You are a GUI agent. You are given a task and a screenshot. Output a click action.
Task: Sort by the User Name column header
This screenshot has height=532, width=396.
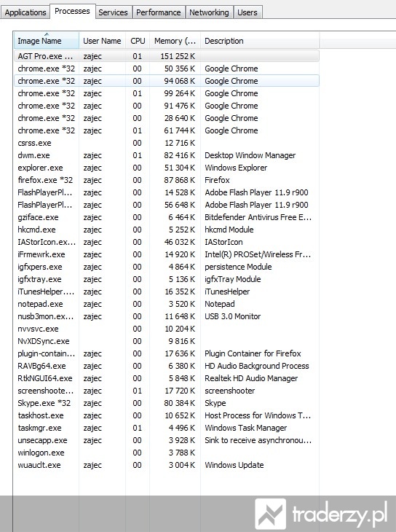[102, 41]
